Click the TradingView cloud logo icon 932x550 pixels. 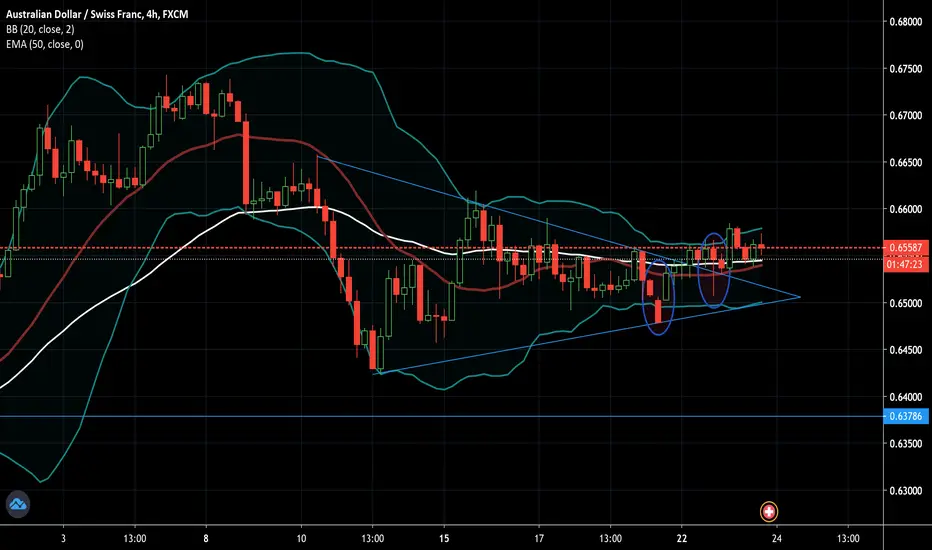click(17, 504)
